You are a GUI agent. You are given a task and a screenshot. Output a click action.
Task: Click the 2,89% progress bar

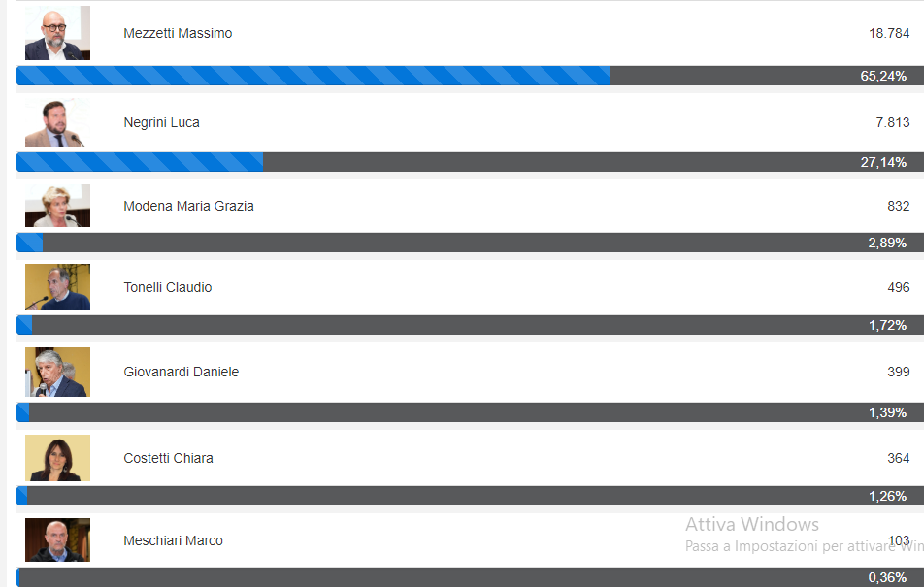[470, 243]
